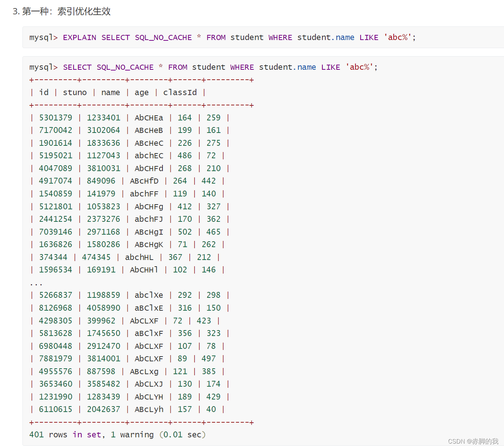The height and width of the screenshot is (448, 504).
Task: Click id value 5195021
Action: pos(56,156)
